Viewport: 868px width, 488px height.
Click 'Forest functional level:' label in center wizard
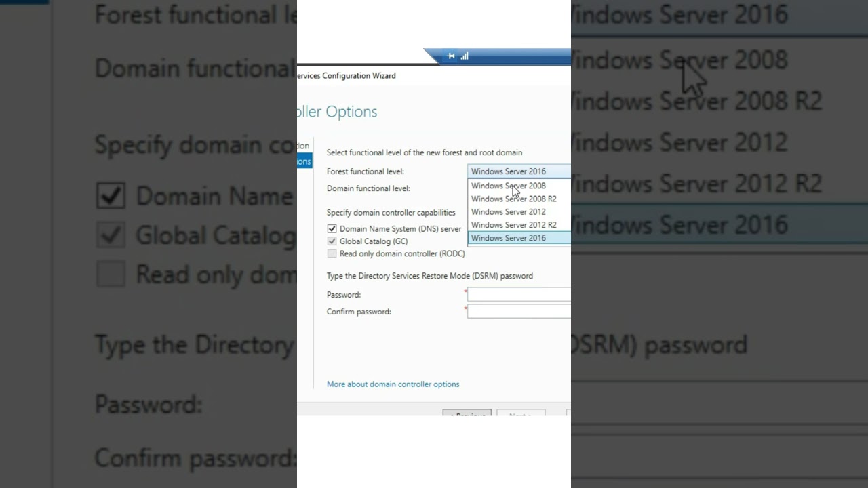[x=366, y=171]
